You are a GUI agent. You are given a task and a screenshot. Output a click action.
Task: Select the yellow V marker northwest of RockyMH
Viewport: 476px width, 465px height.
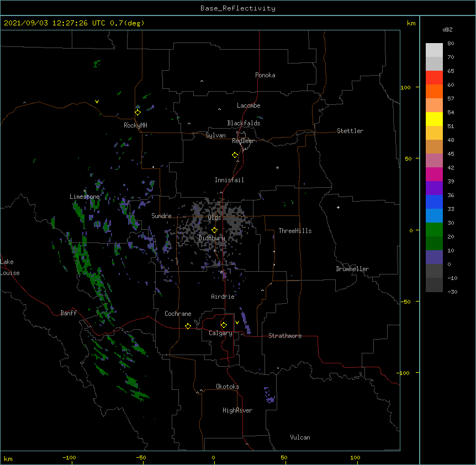(97, 102)
